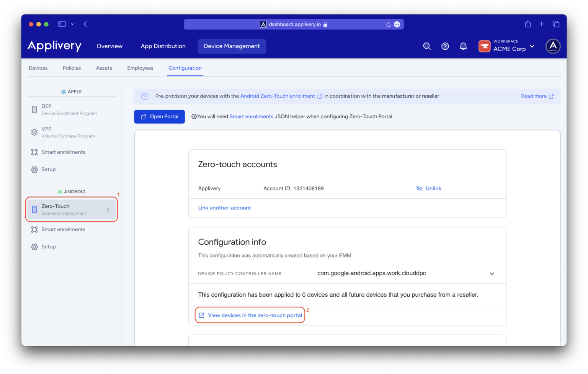
Task: Click the ACME Corp workspace icon
Action: coord(484,46)
